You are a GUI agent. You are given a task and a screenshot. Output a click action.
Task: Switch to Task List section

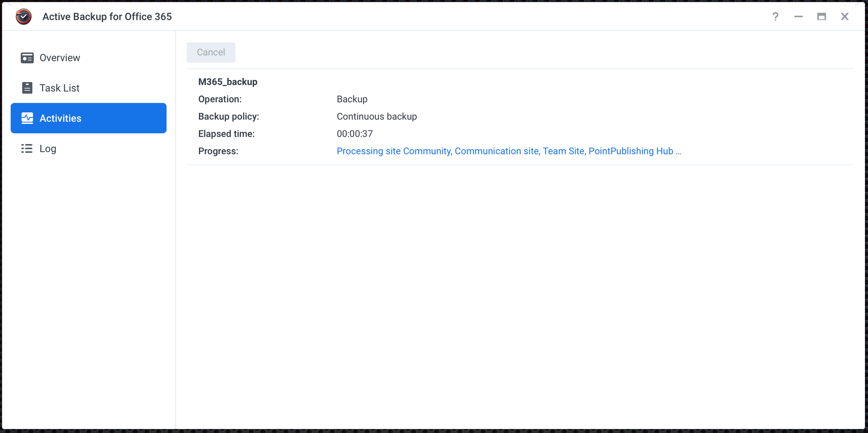point(89,88)
